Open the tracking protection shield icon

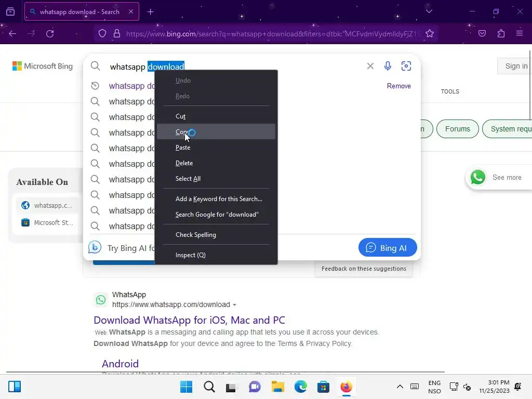(x=102, y=34)
